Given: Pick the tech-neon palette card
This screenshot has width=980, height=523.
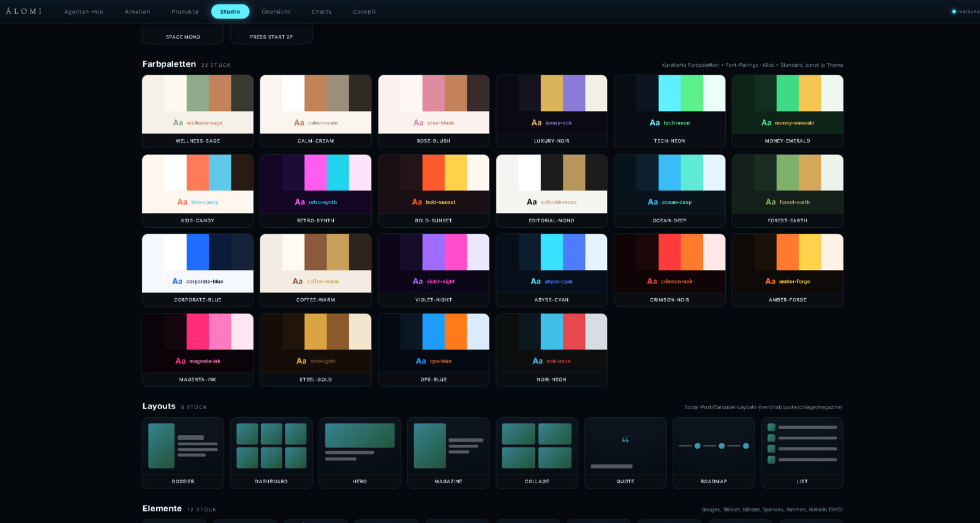Looking at the screenshot, I should tap(669, 111).
